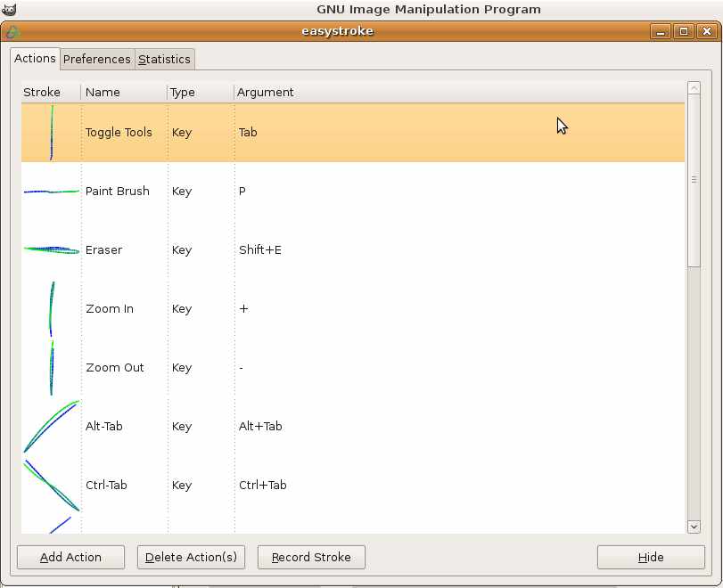Select the Paint Brush name cell

point(118,192)
